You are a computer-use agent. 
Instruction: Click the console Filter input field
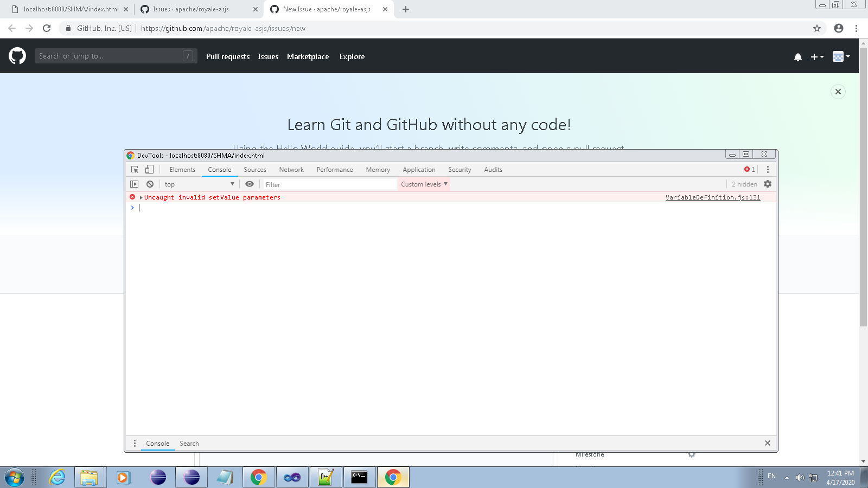tap(325, 184)
